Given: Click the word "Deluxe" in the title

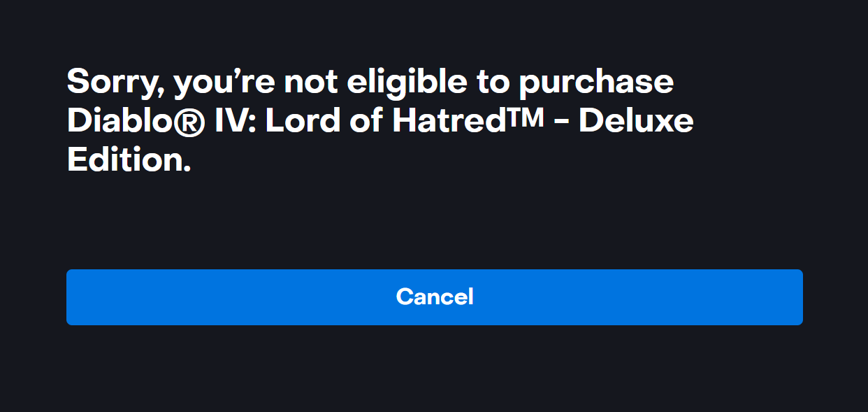Looking at the screenshot, I should coord(636,122).
